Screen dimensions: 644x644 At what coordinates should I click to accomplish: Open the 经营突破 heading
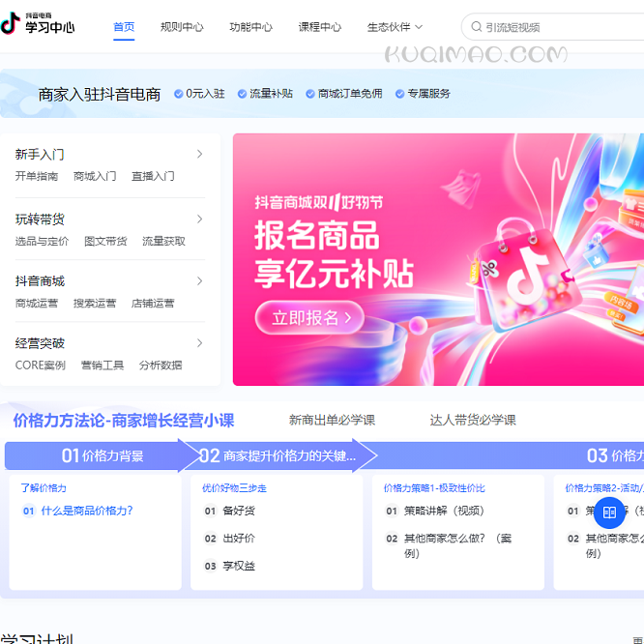[x=40, y=343]
